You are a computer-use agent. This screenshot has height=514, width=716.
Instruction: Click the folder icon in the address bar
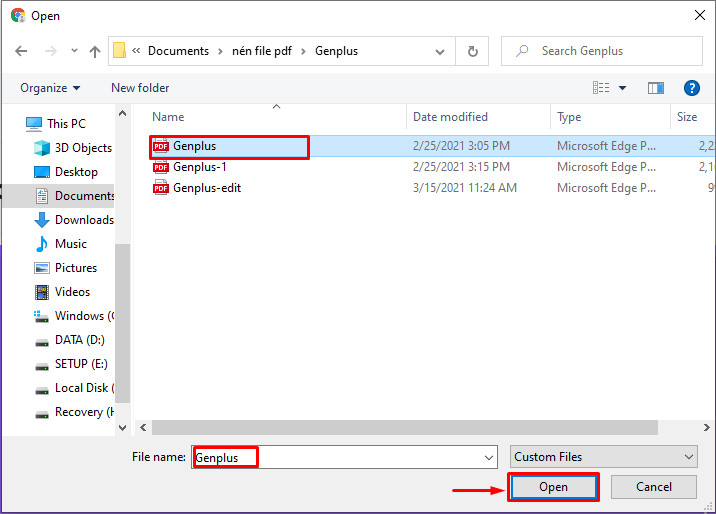pyautogui.click(x=119, y=51)
